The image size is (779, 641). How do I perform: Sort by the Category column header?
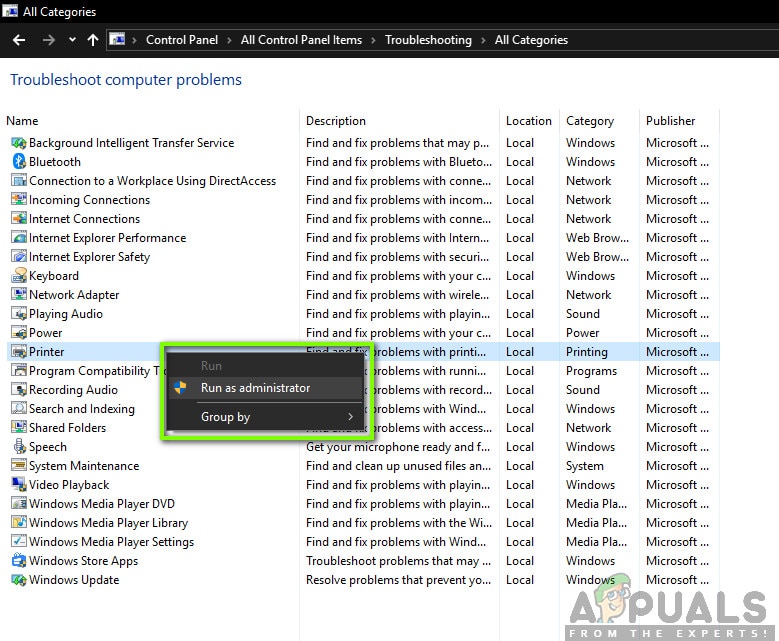click(x=590, y=121)
